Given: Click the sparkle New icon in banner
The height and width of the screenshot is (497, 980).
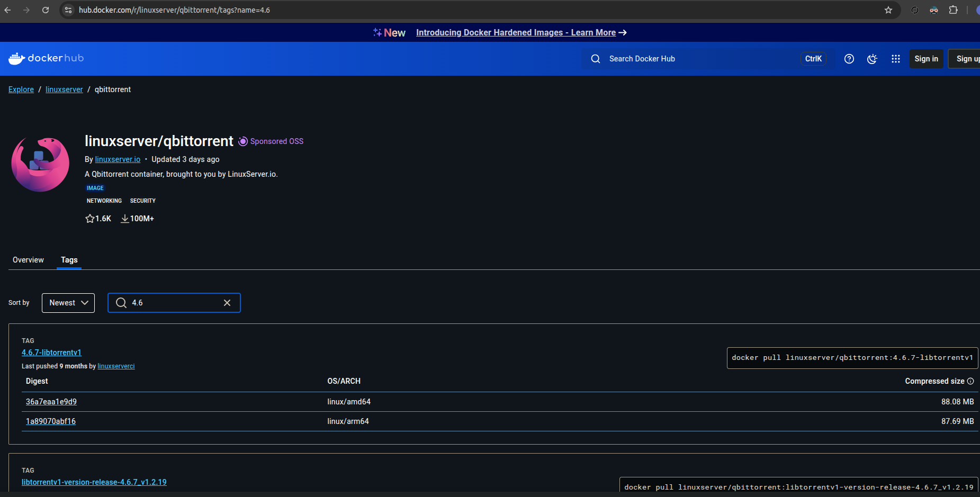Looking at the screenshot, I should [377, 32].
